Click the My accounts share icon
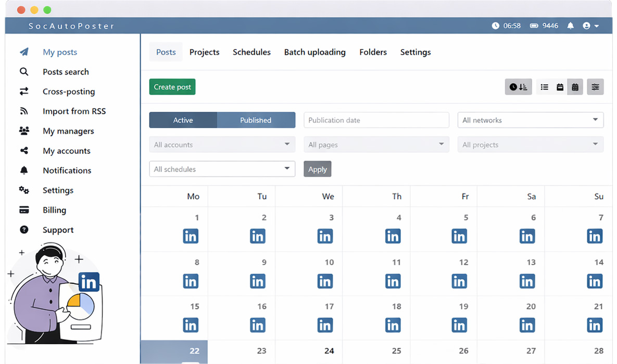Image resolution: width=617 pixels, height=364 pixels. pyautogui.click(x=24, y=151)
